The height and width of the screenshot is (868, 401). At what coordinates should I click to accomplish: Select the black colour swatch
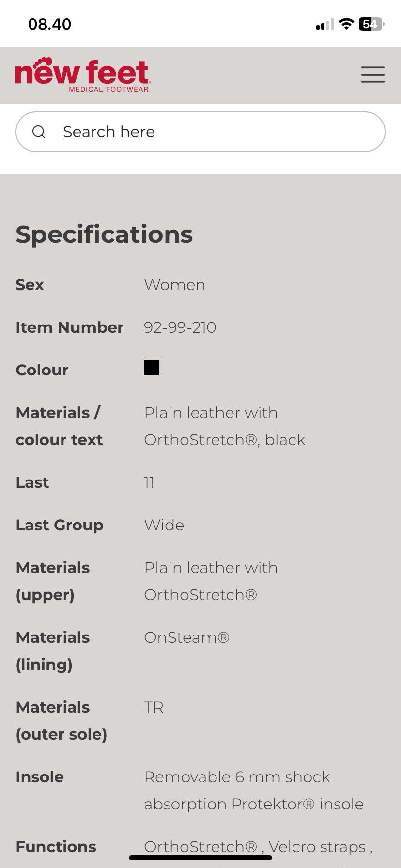[x=152, y=368]
